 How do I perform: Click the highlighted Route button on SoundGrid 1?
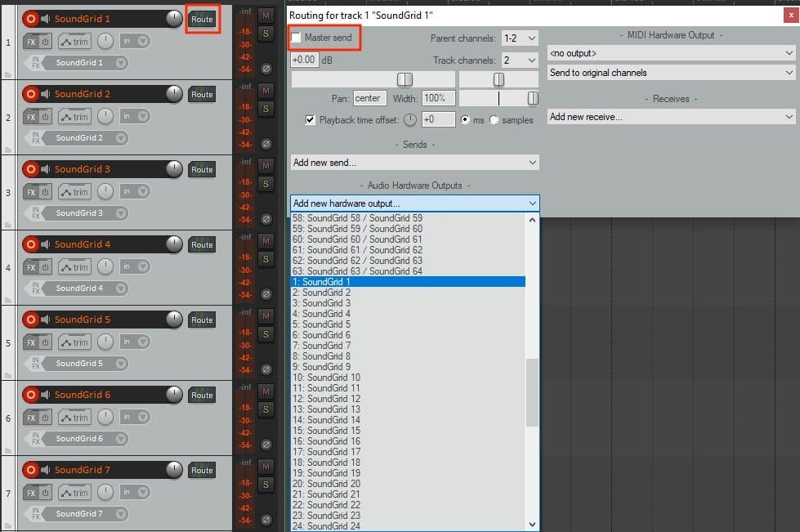(x=202, y=18)
